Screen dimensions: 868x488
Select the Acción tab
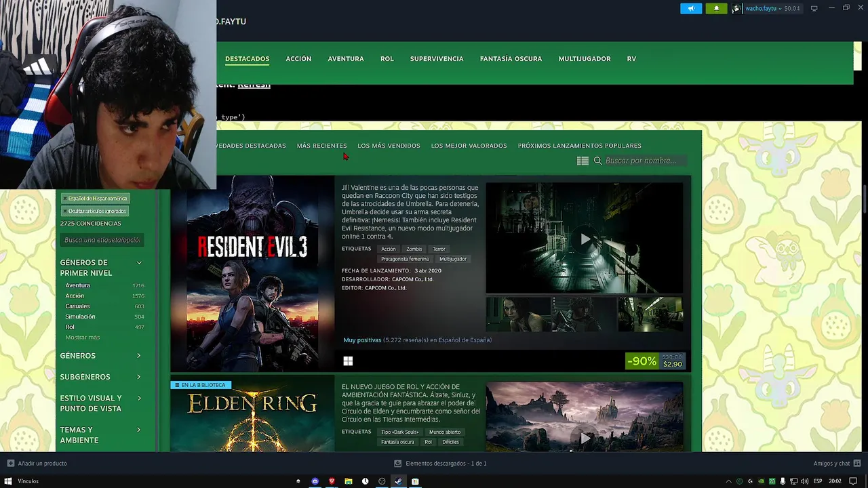[x=298, y=59]
